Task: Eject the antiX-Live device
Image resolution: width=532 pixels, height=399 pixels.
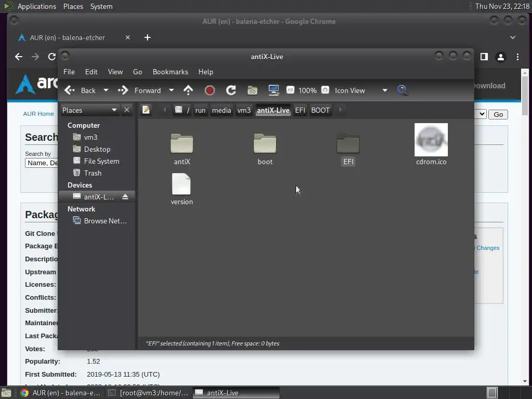Action: point(125,197)
